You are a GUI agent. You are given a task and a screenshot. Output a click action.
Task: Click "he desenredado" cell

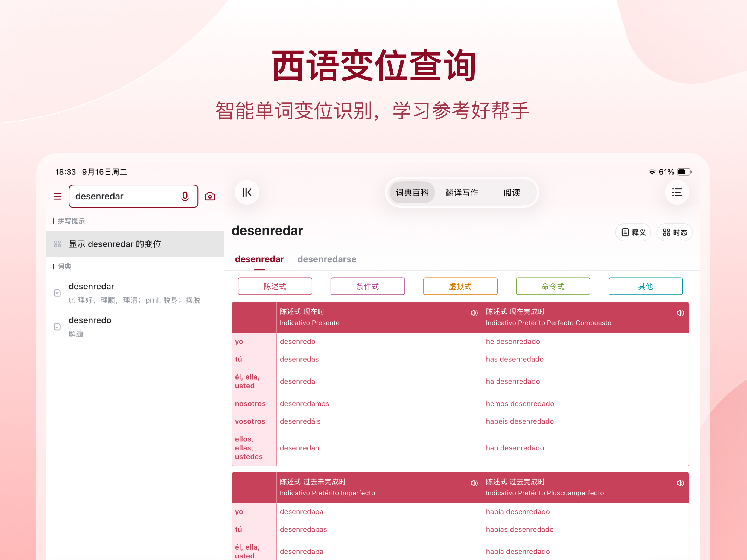coord(513,342)
